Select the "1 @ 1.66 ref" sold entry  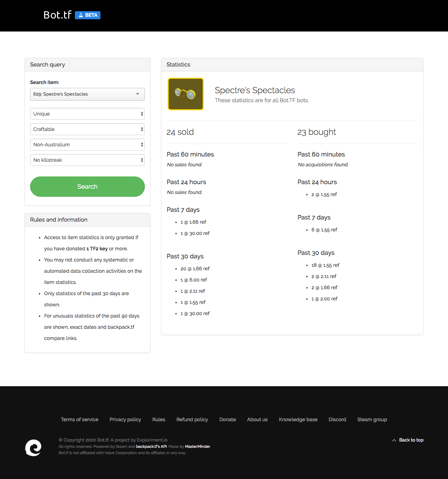click(x=193, y=222)
